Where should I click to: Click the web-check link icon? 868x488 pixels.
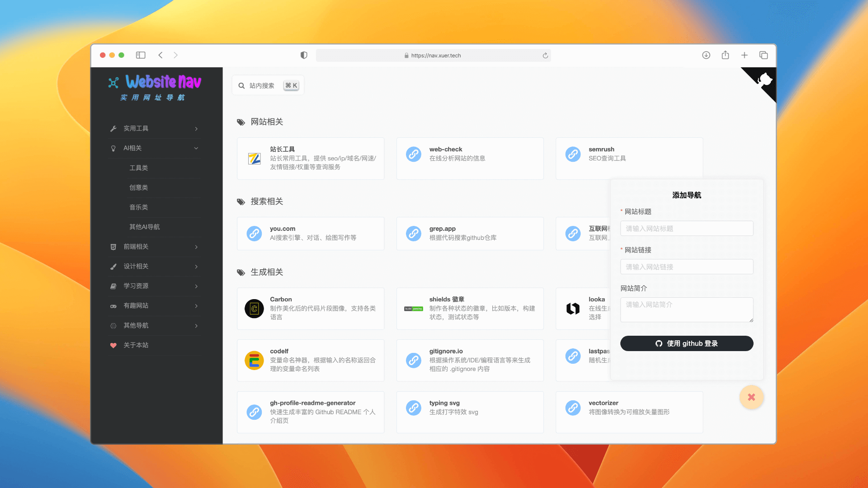click(414, 155)
